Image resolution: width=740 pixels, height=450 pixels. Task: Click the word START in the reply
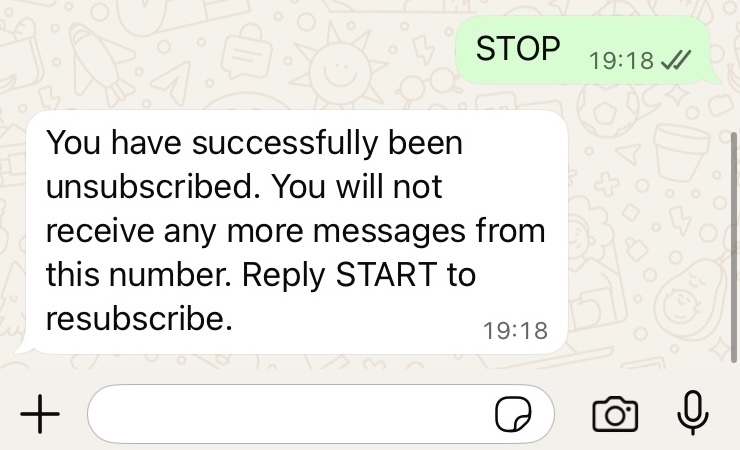pyautogui.click(x=386, y=275)
